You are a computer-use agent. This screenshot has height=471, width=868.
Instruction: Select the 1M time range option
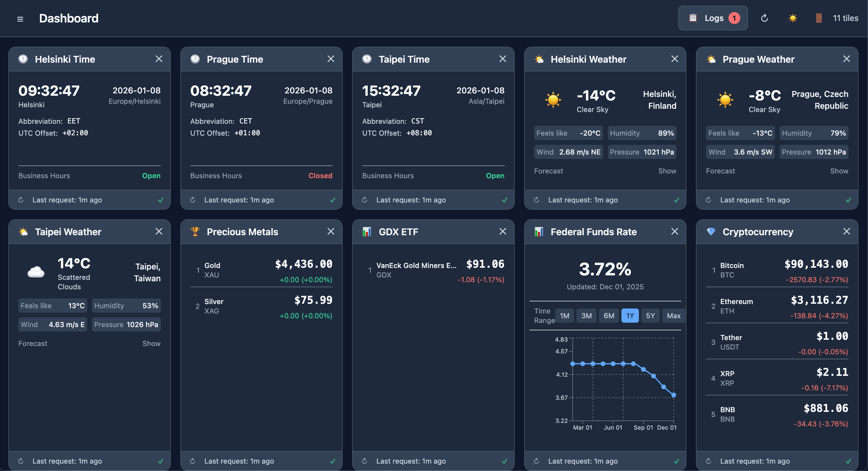[x=564, y=316]
